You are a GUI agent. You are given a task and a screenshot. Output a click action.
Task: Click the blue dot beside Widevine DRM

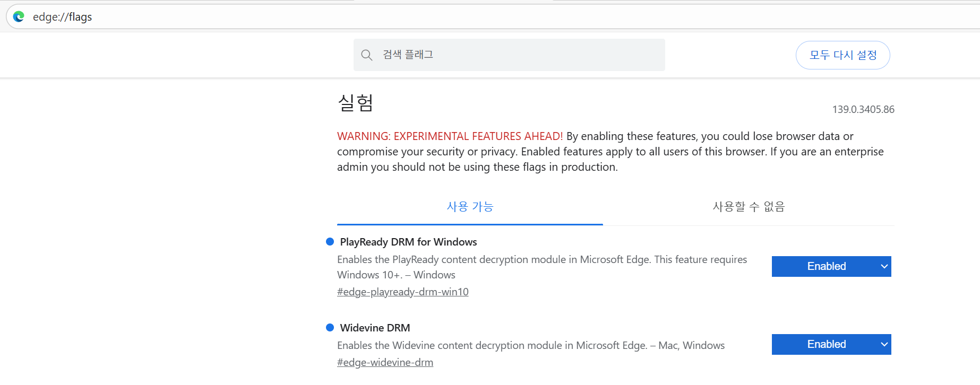(330, 328)
